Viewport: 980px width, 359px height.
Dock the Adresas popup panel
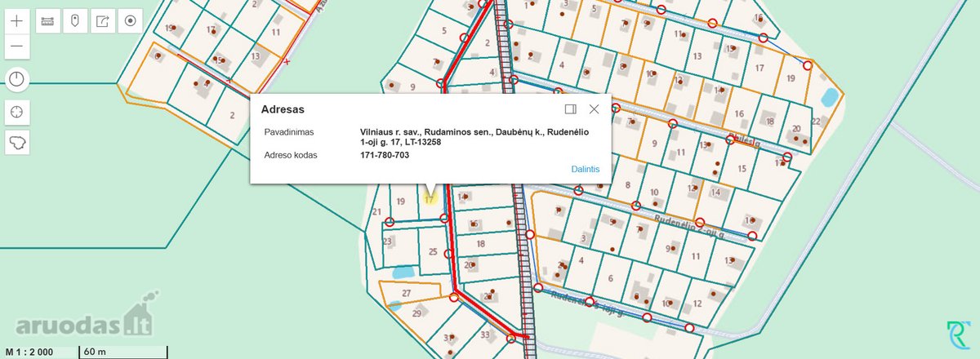571,109
